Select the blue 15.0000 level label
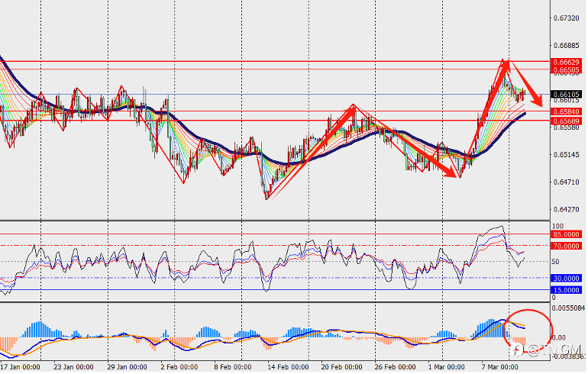Screen dimensions: 588x374 [x=567, y=290]
